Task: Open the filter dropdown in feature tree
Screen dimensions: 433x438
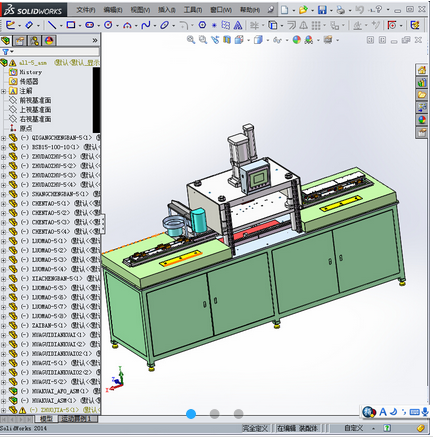Action: (8, 52)
